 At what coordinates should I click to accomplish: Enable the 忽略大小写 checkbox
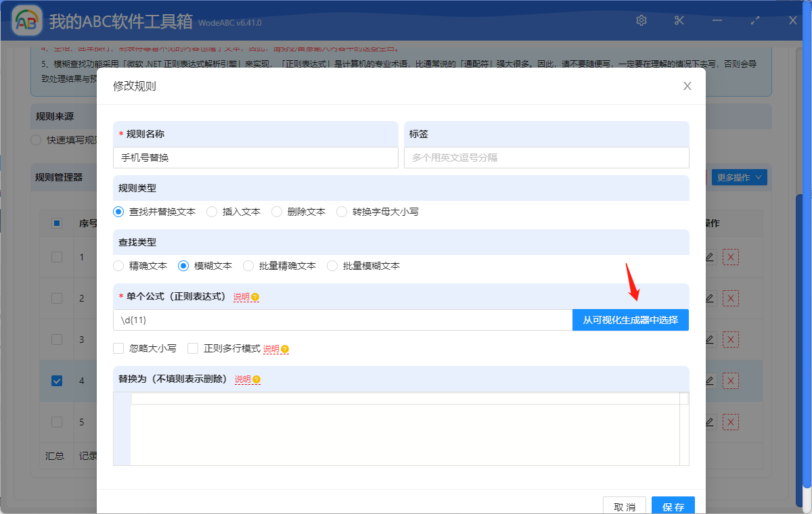[118, 348]
